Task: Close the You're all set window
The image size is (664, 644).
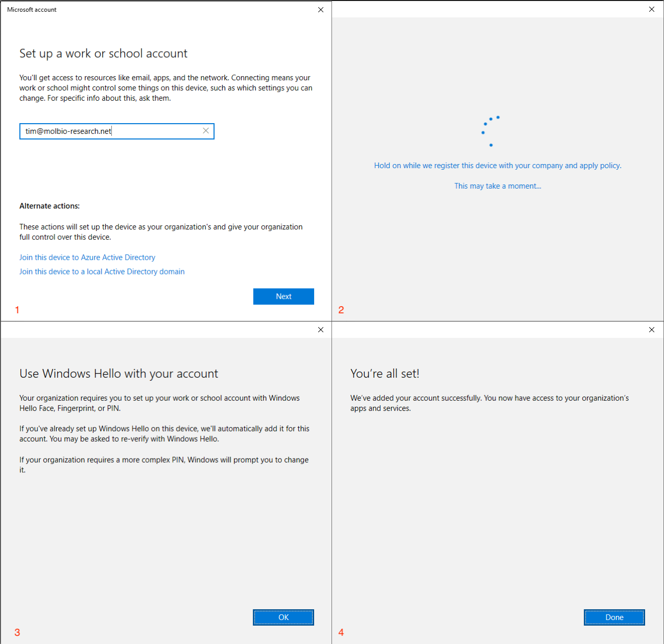Action: click(x=652, y=330)
